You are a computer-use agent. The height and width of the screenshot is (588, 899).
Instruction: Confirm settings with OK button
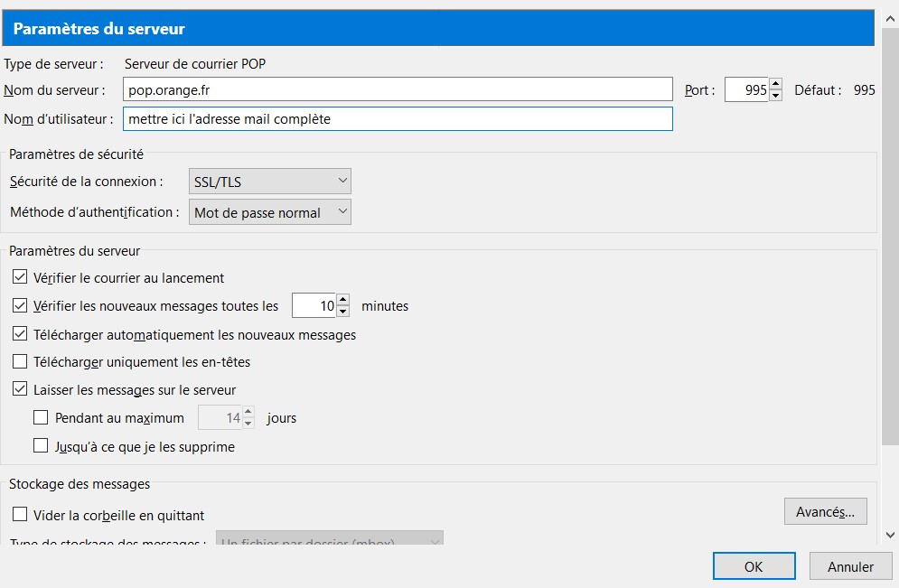click(754, 566)
